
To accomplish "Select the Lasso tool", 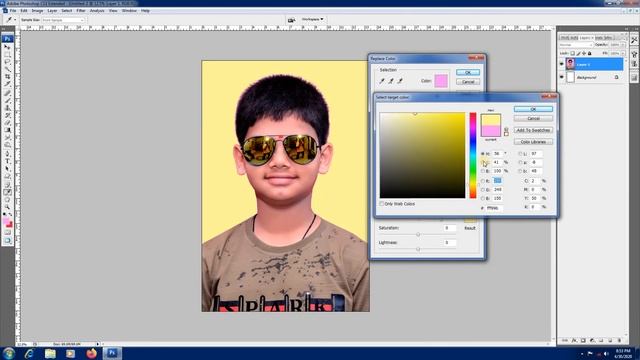I will coord(7,62).
